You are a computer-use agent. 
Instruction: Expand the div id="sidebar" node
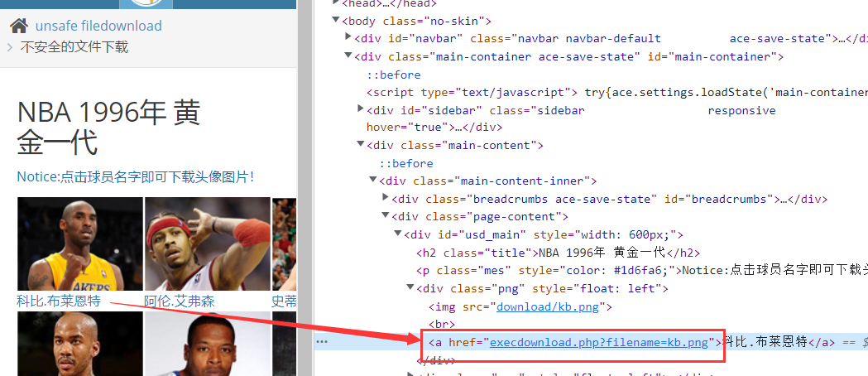(x=361, y=109)
